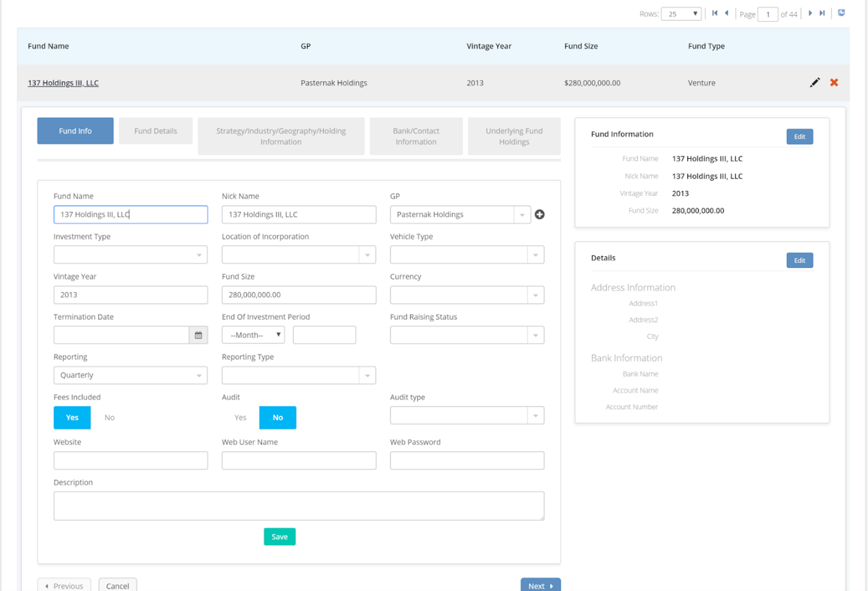Click the Website input field
Screen dimensions: 868x591
pyautogui.click(x=131, y=461)
